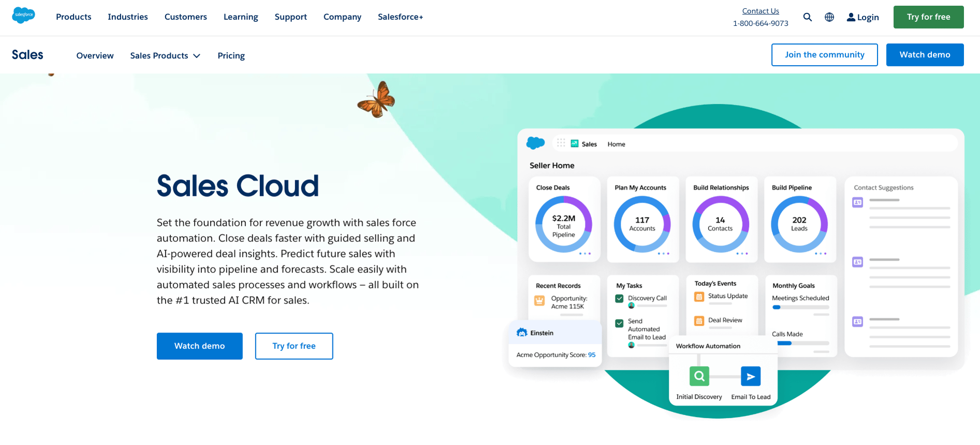Click the $2.2M Total Pipeline donut chart
This screenshot has width=980, height=445.
click(x=564, y=225)
